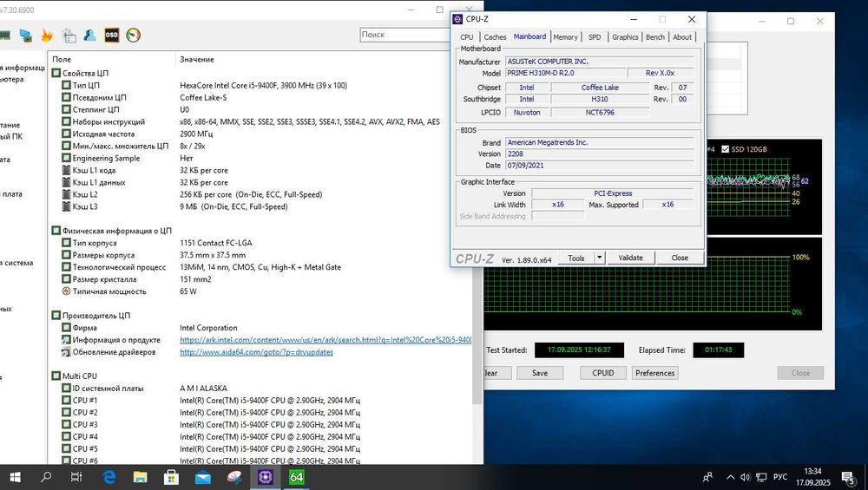Open the report wizard icon in AIDA64 toolbar
868x490 pixels.
pyautogui.click(x=69, y=36)
